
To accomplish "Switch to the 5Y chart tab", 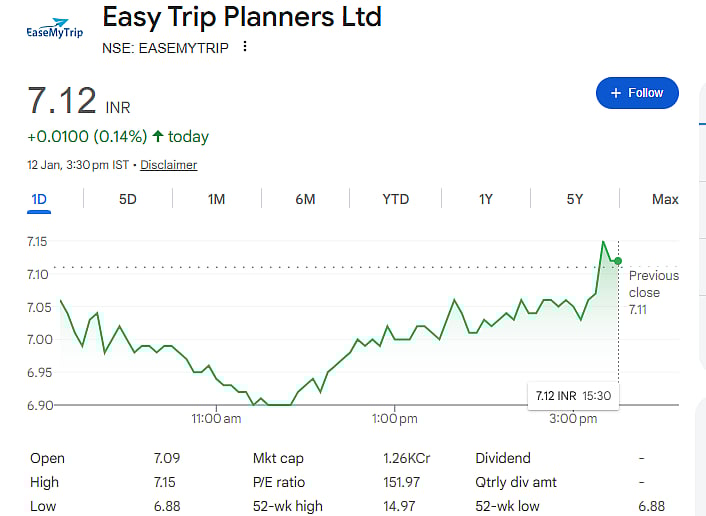I will click(574, 199).
